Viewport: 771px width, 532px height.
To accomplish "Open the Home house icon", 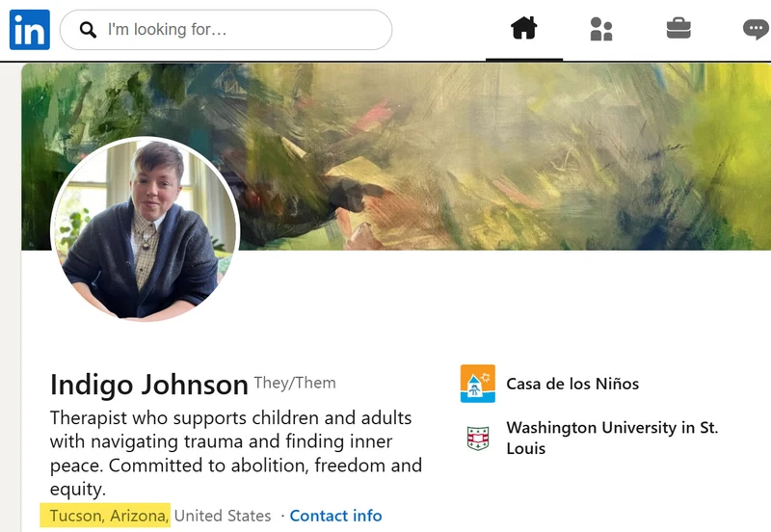I will point(524,29).
